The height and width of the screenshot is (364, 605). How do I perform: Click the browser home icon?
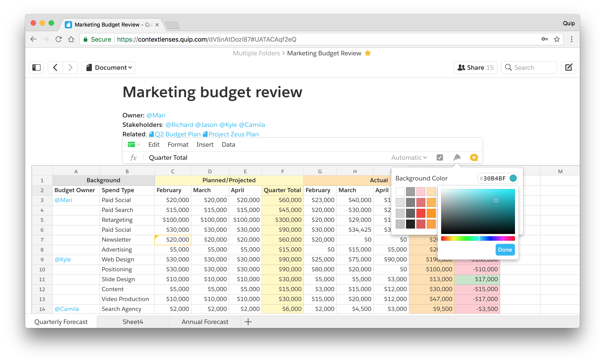click(71, 39)
